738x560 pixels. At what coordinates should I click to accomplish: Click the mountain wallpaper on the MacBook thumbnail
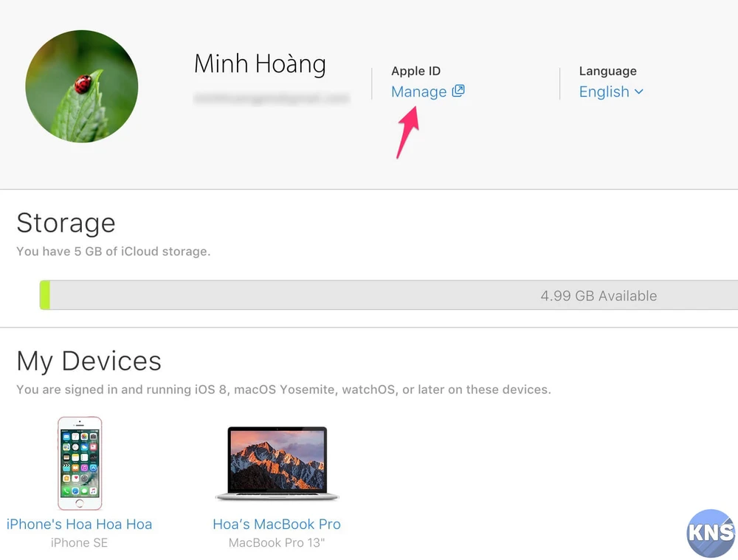(277, 457)
